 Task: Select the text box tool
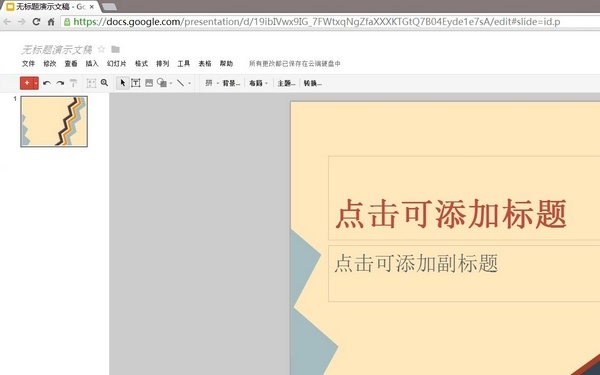[x=136, y=83]
